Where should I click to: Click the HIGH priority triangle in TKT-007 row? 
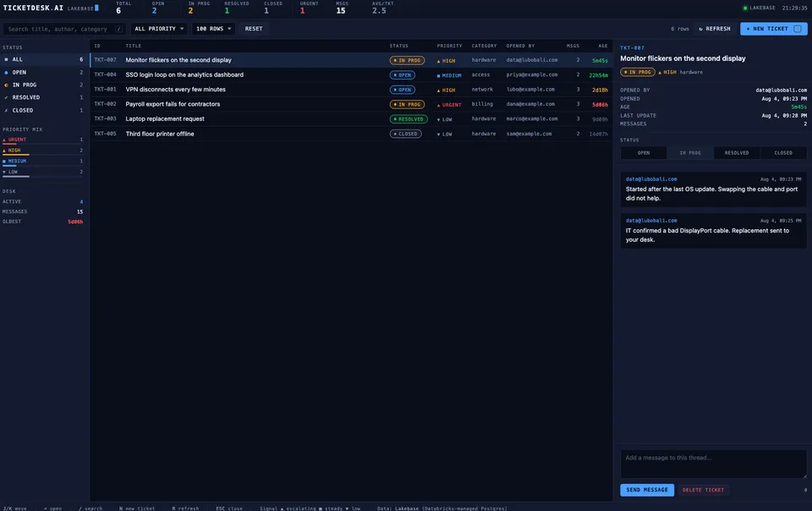click(x=439, y=61)
